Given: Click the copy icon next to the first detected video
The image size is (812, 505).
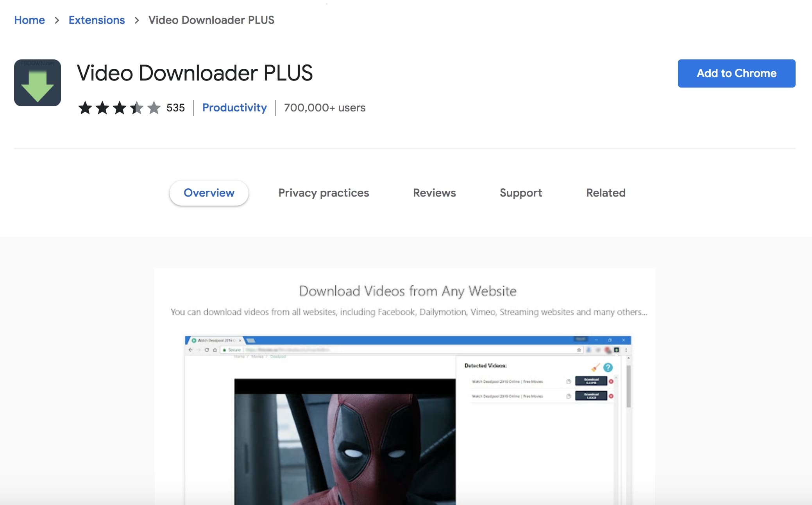Looking at the screenshot, I should pyautogui.click(x=569, y=381).
